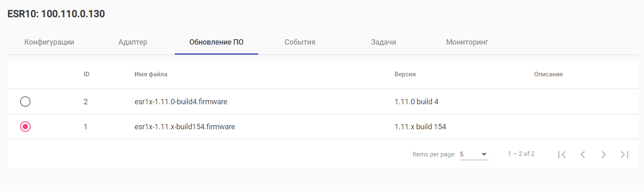Viewport: 644px width, 191px height.
Task: Click the Версия column header
Action: click(405, 74)
